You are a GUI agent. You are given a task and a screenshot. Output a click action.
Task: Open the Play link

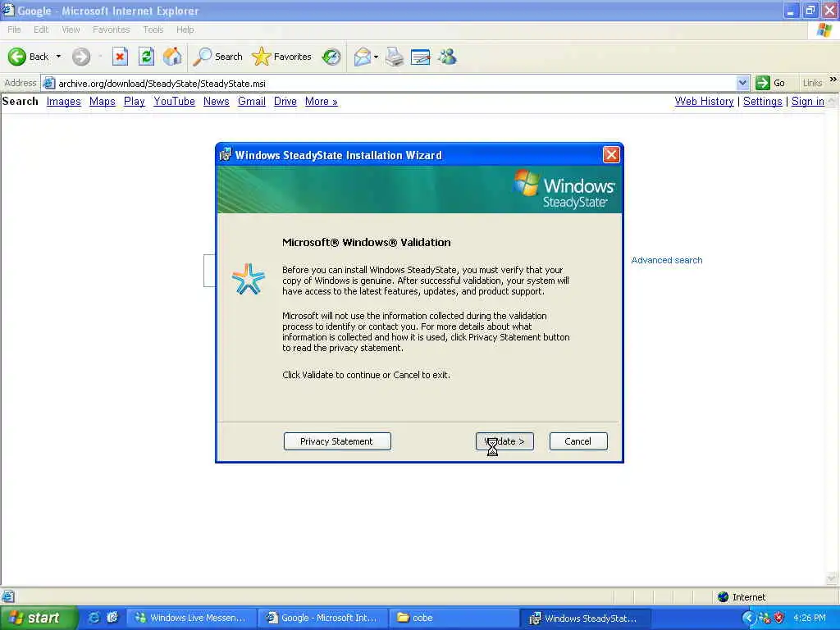(135, 101)
